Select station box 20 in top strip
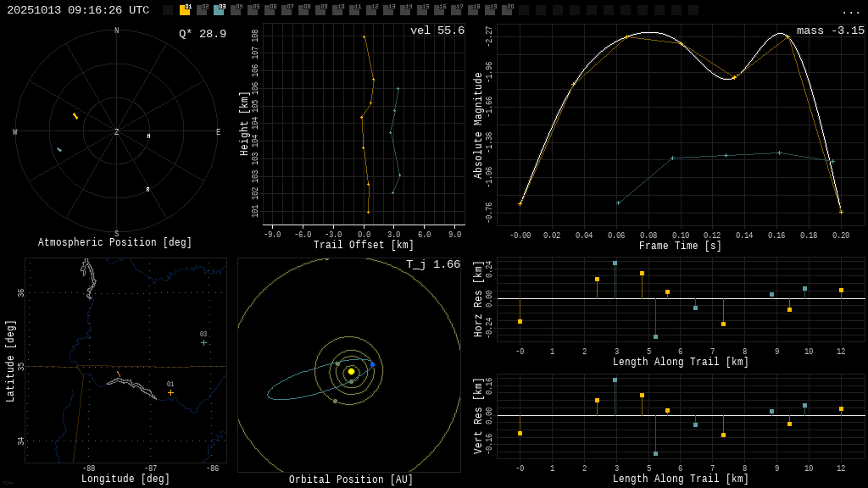The height and width of the screenshot is (488, 868). point(507,10)
